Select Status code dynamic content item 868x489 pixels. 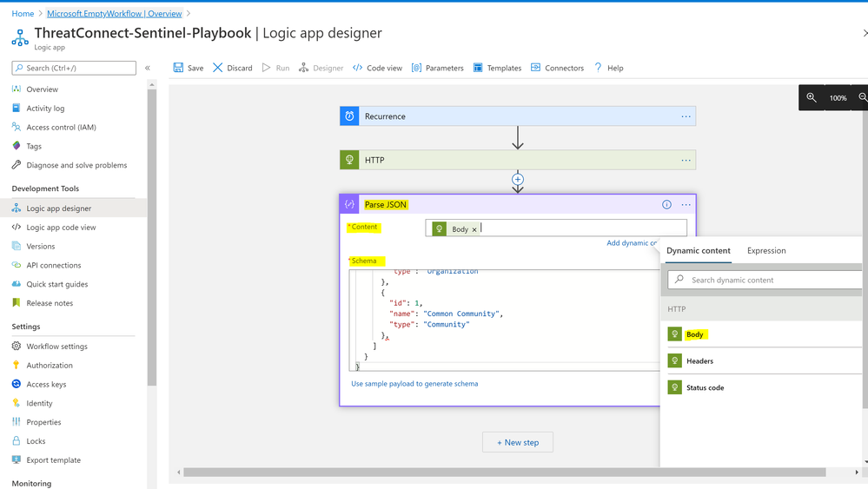click(764, 387)
